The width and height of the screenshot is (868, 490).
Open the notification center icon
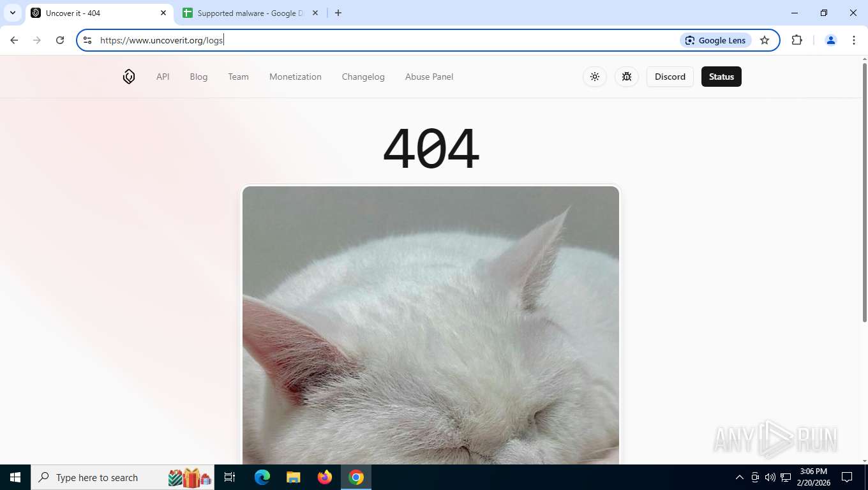pos(847,477)
